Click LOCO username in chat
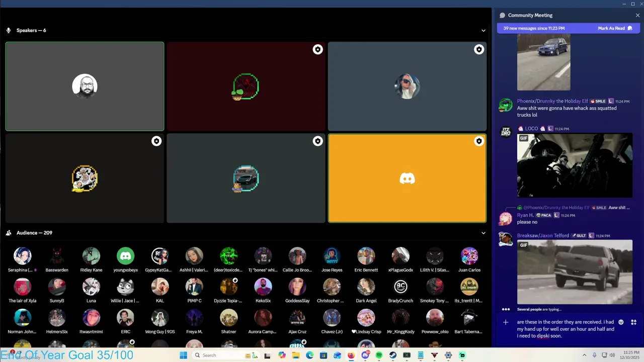644x362 pixels. point(531,129)
